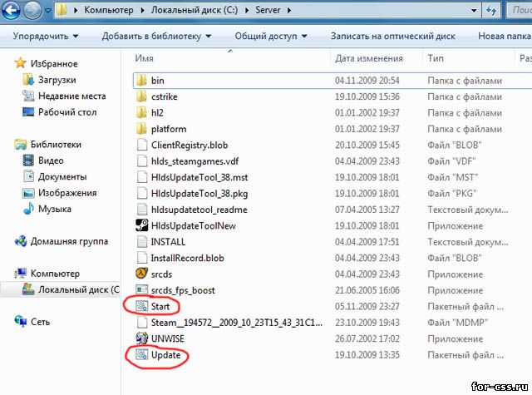Viewport: 532px width, 395px height.
Task: Sort by the Тип column header
Action: coord(436,58)
